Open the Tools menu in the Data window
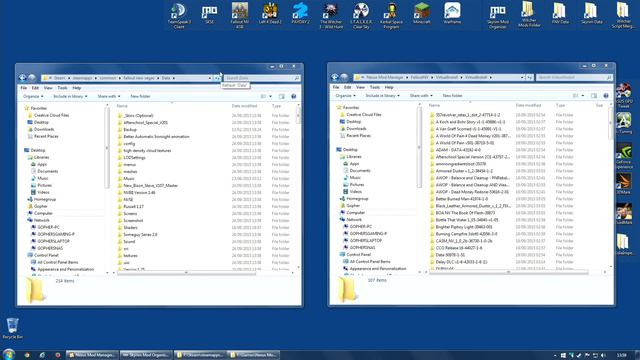This screenshot has height=360, width=640. click(x=62, y=88)
